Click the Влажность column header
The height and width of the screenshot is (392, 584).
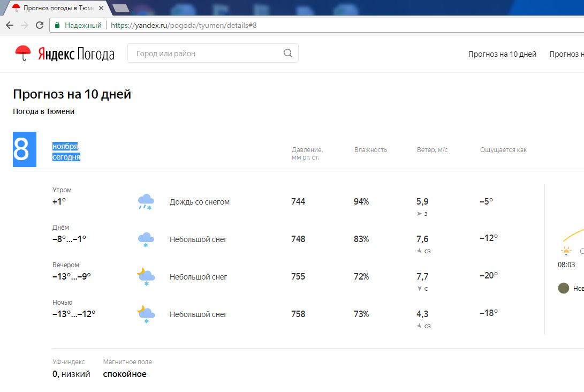(x=370, y=150)
